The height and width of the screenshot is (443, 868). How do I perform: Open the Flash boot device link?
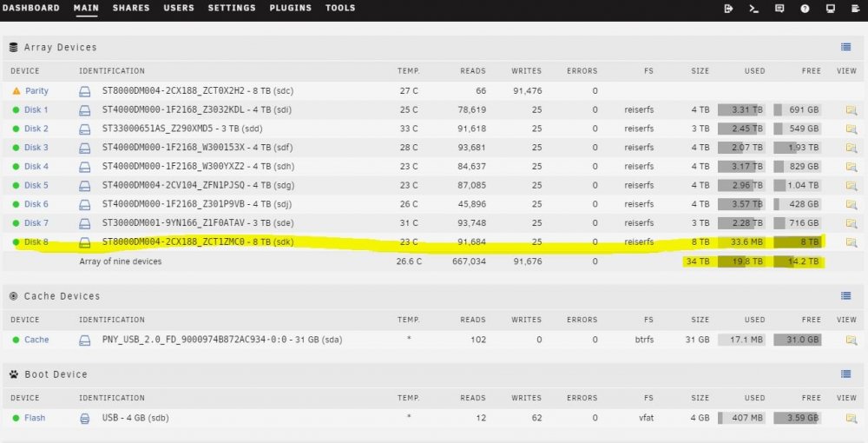point(35,418)
